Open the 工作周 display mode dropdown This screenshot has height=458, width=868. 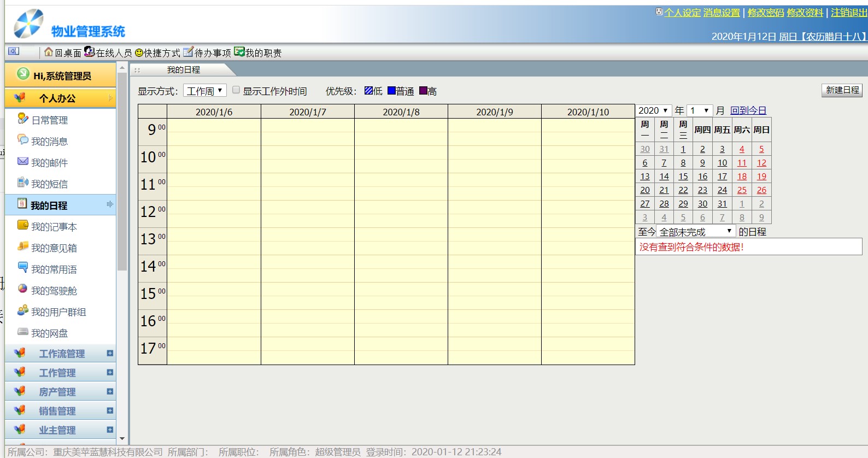(x=204, y=91)
